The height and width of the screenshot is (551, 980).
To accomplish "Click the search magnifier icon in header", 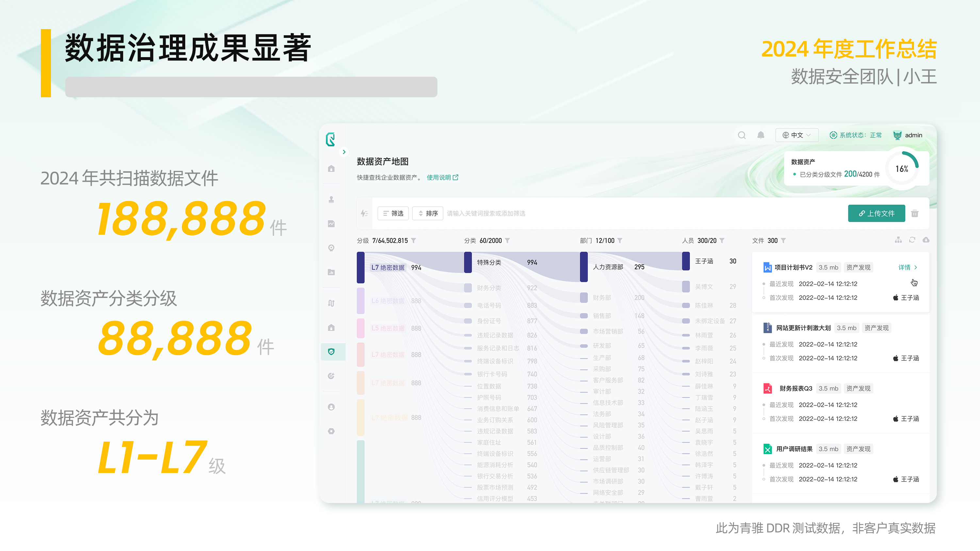I will [742, 135].
